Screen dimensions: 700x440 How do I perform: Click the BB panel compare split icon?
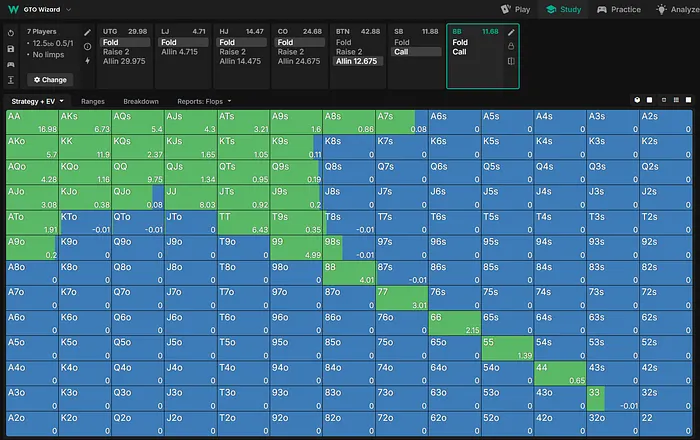click(511, 61)
